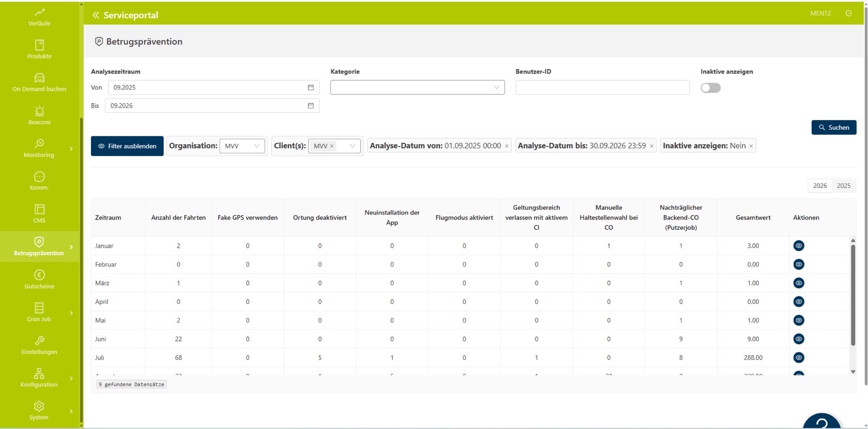Viewport: 868px width, 429px height.
Task: Open Betrugsprävention shield icon in sidebar
Action: (x=39, y=242)
